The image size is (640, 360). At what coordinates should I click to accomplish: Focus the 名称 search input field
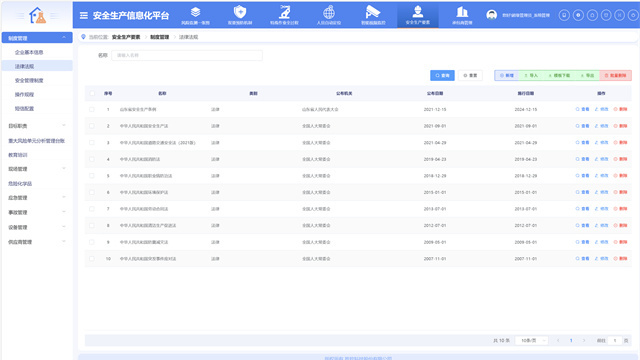pyautogui.click(x=187, y=55)
